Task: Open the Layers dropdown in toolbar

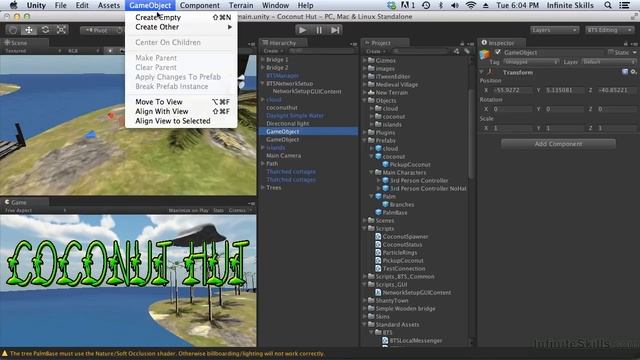Action: coord(554,30)
